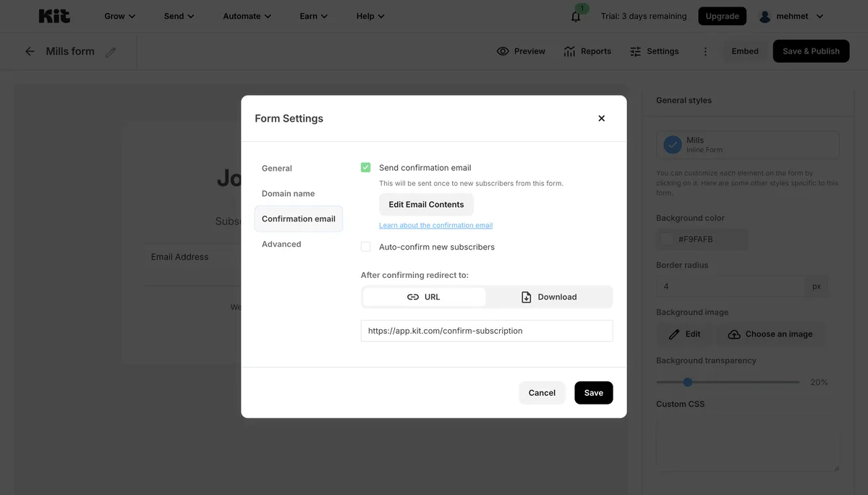Click the Background transparency slider handle
The height and width of the screenshot is (495, 868).
pyautogui.click(x=688, y=382)
